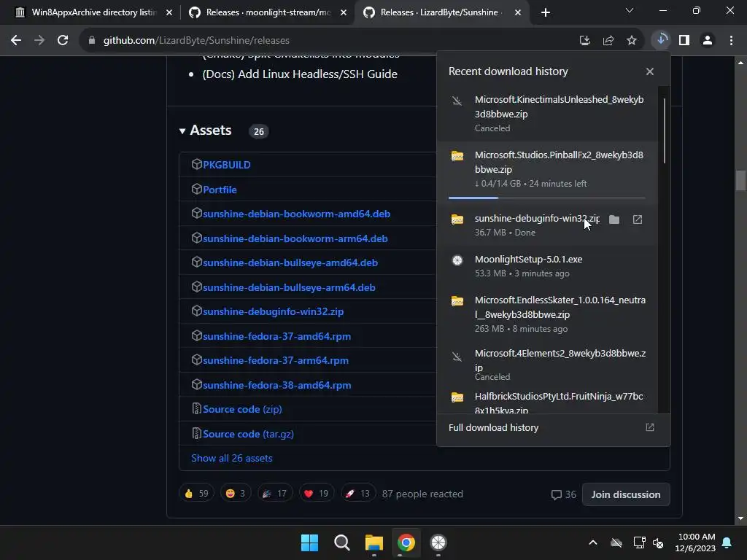Click the canceled KinectimalsUnleashed download icon
The height and width of the screenshot is (560, 747).
[457, 101]
